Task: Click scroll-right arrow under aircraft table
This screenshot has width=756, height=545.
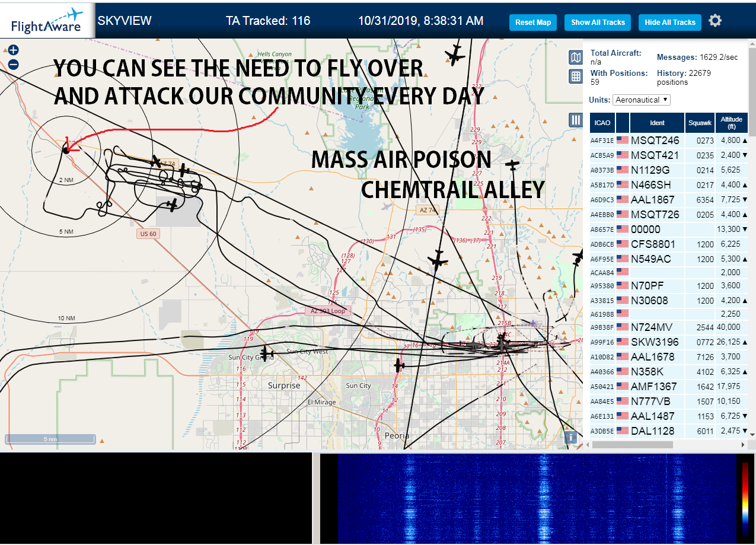Action: coord(744,444)
